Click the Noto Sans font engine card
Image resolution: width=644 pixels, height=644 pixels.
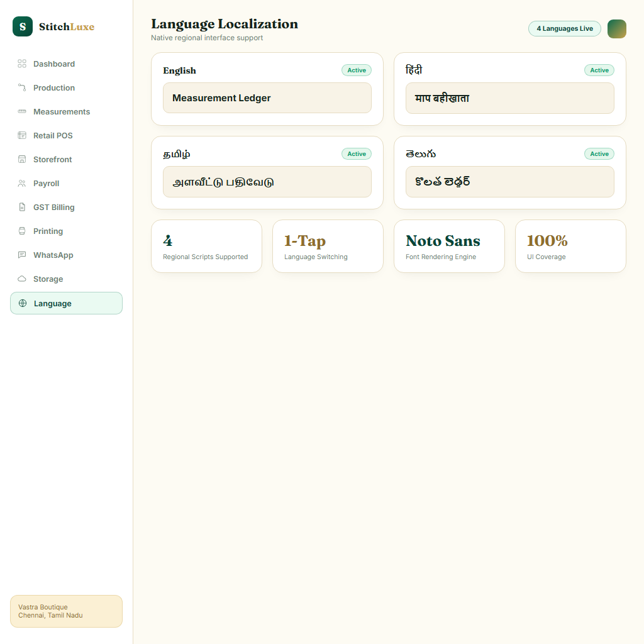[x=449, y=246]
